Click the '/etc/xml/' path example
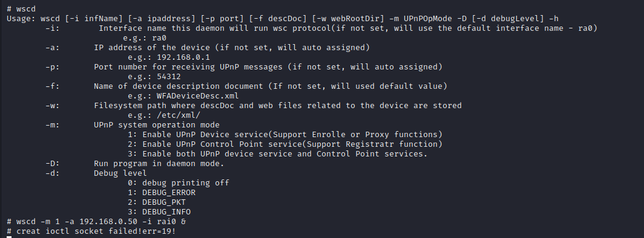This screenshot has width=644, height=238. [x=178, y=115]
